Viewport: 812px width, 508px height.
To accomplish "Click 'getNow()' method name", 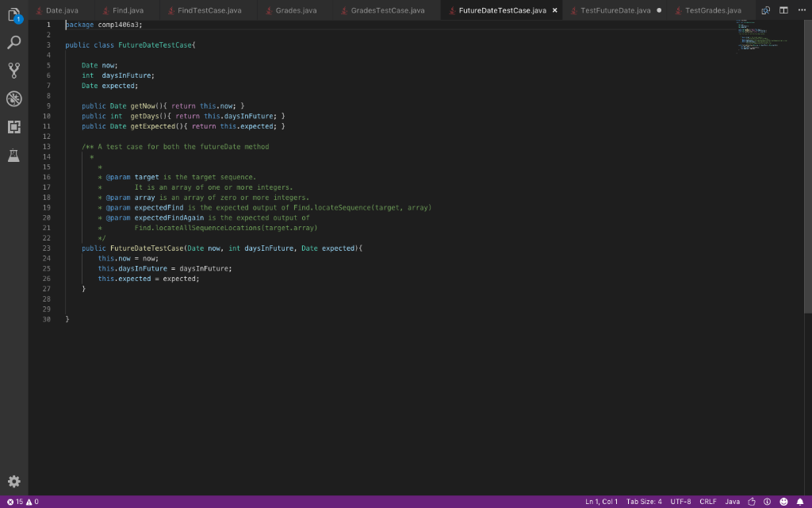I will (x=147, y=106).
